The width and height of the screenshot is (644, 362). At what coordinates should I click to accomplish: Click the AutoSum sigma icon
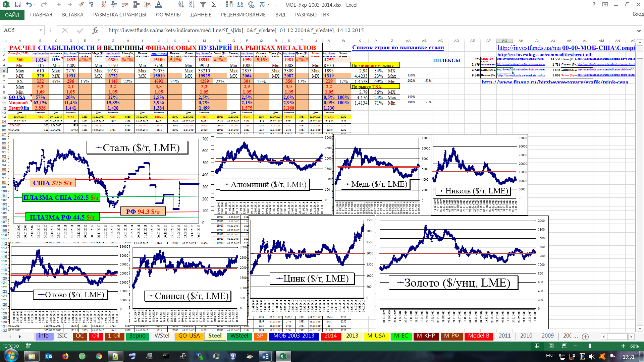(x=214, y=5)
